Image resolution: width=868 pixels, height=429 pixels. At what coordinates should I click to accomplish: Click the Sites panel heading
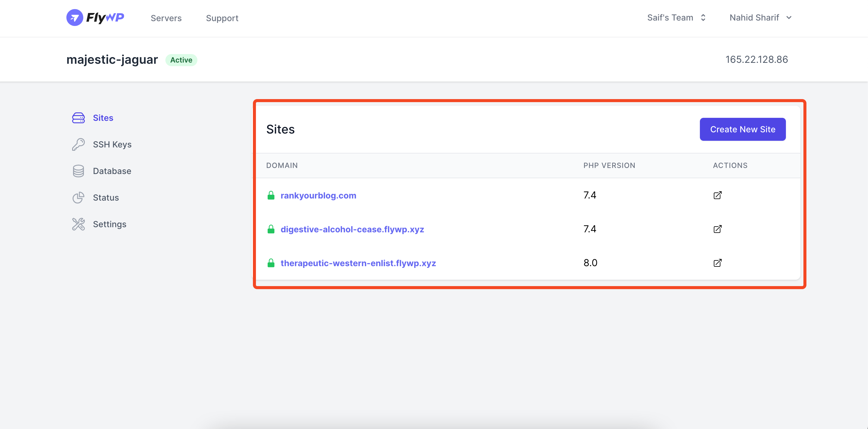pyautogui.click(x=280, y=129)
